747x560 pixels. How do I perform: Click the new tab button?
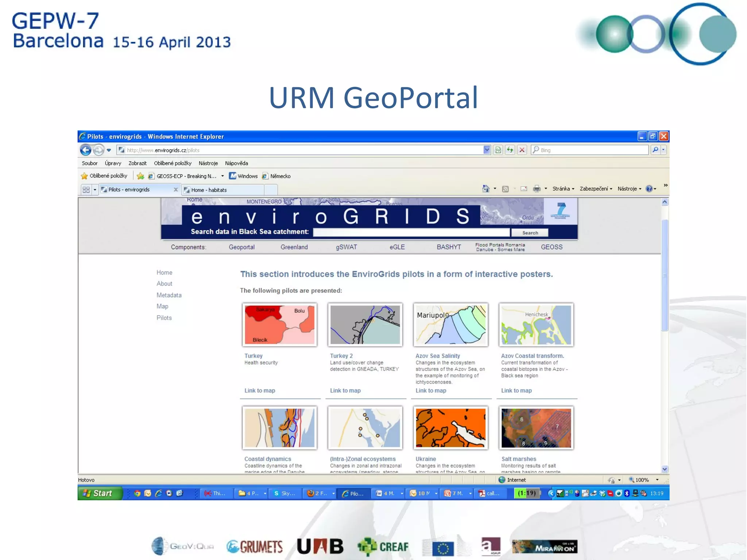(271, 190)
